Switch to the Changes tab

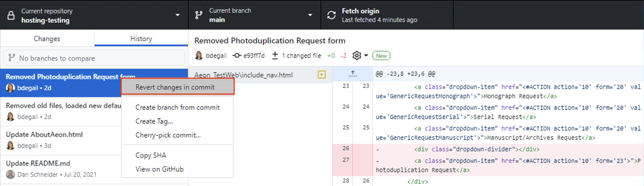click(47, 39)
